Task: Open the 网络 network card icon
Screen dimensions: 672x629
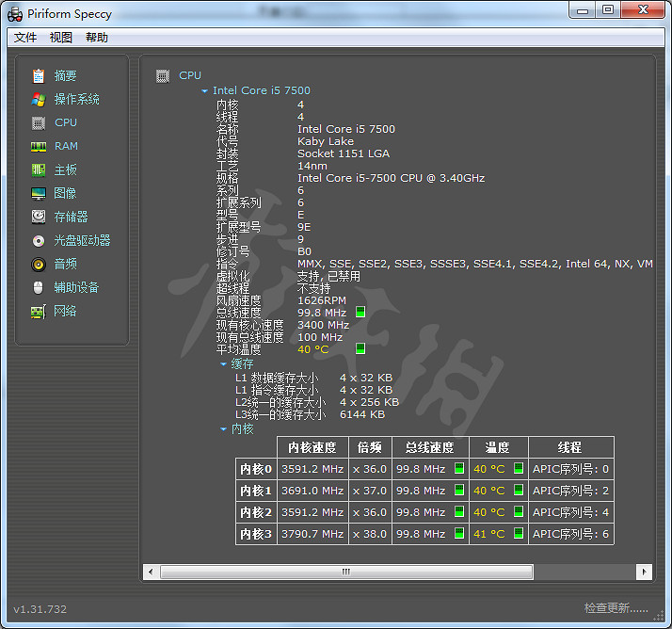Action: click(x=39, y=312)
